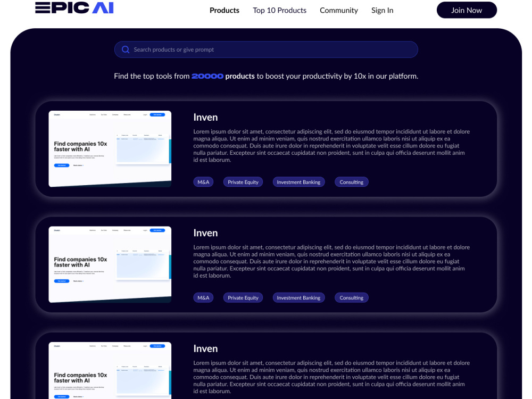The width and height of the screenshot is (532, 399).
Task: Click second card's Lorem ipsum description
Action: point(331,261)
